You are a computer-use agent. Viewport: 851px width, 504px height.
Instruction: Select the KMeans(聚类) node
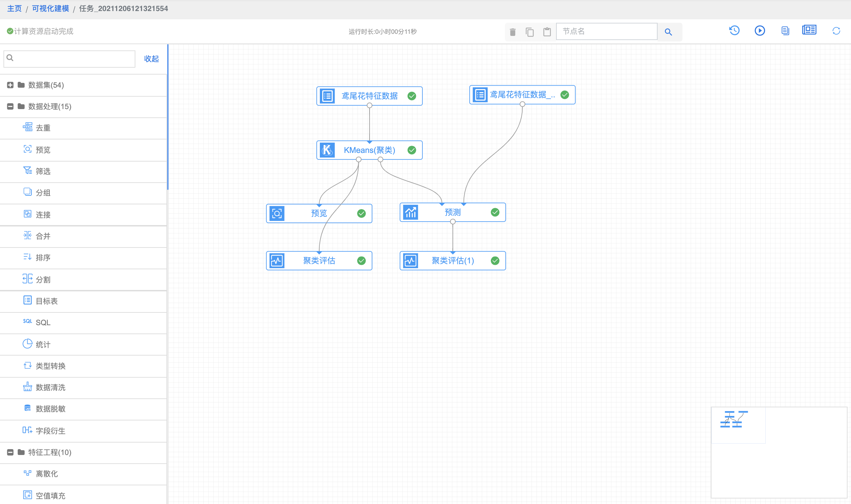click(369, 150)
